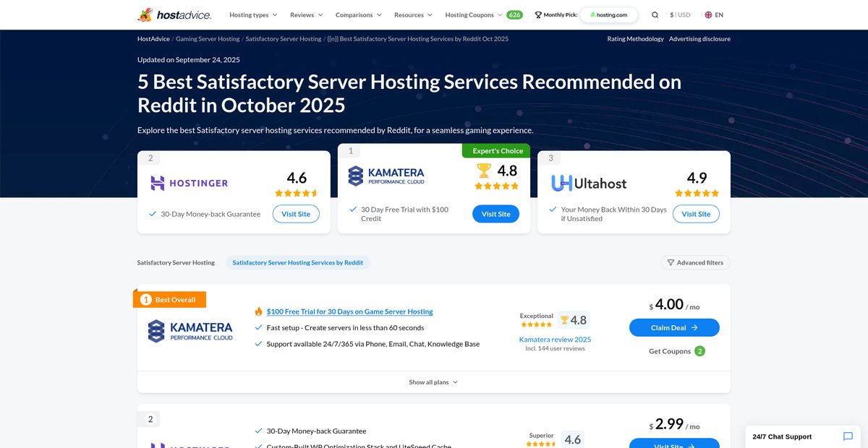Go to Gaming Server Hosting breadcrumb
Viewport: 868px width, 448px height.
(207, 39)
